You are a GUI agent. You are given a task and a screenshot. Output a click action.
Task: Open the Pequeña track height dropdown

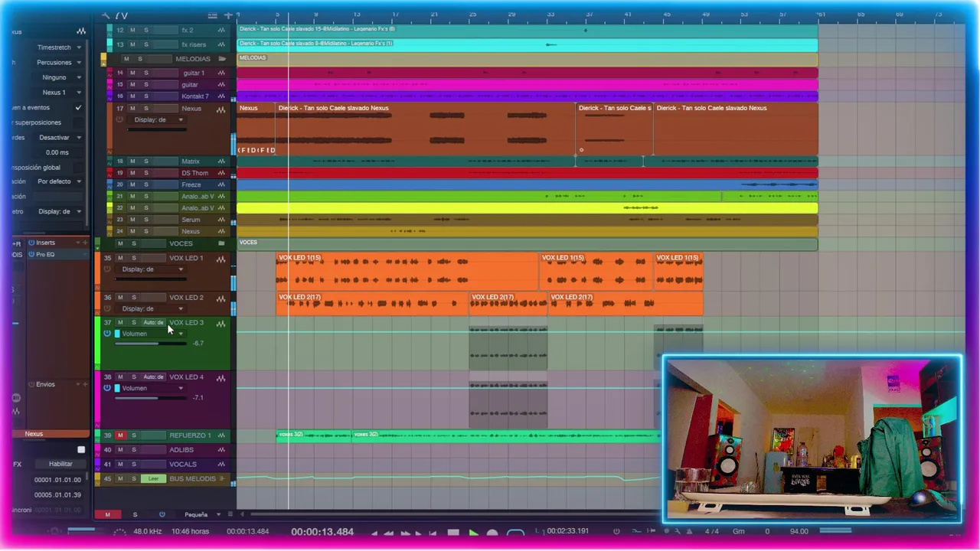coord(202,514)
